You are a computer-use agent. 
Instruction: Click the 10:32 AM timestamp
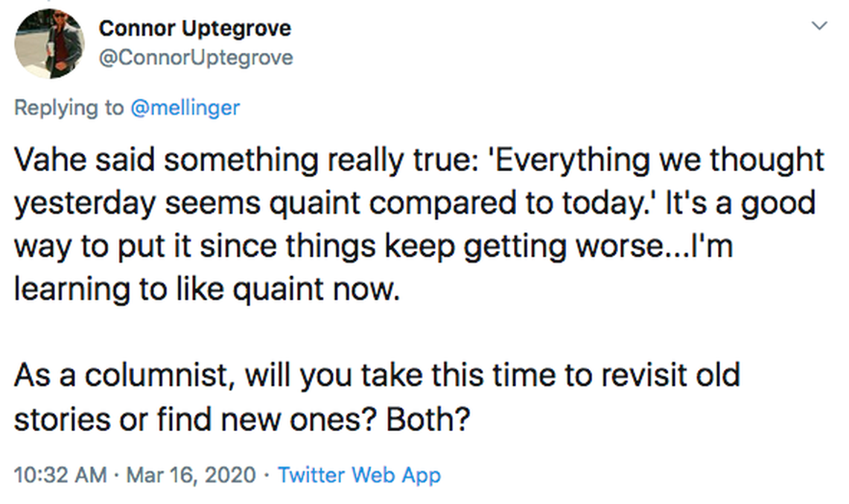pyautogui.click(x=60, y=475)
